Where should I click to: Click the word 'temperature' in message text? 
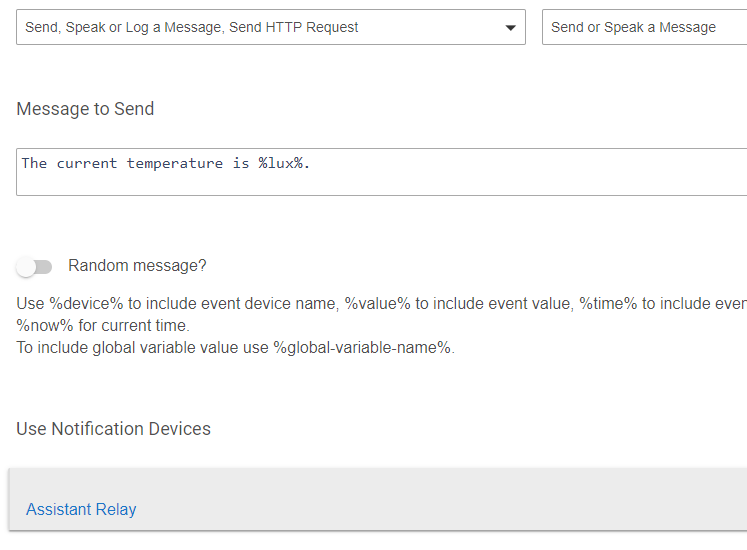pyautogui.click(x=174, y=163)
